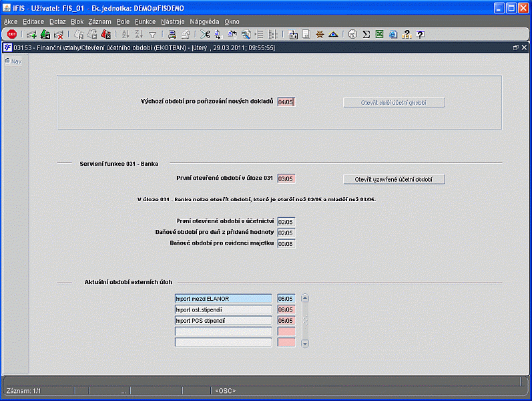Restore the inner form window

[x=516, y=47]
